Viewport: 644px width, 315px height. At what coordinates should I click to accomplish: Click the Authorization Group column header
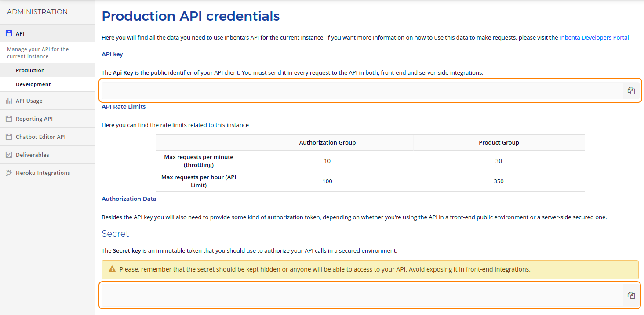(327, 143)
